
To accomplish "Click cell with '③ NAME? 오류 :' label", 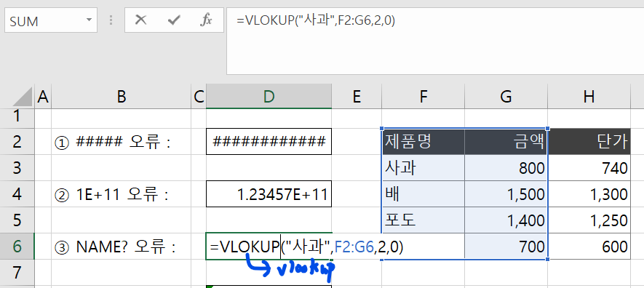I will point(121,247).
